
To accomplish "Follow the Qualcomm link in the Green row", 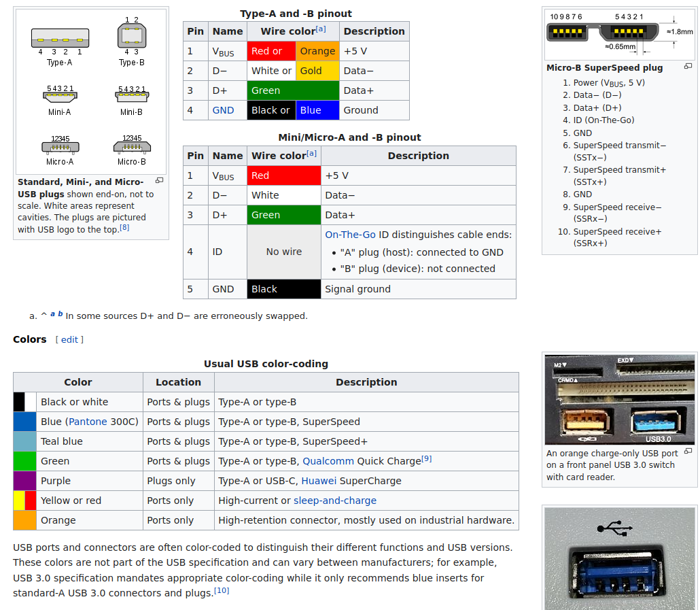I will point(328,461).
